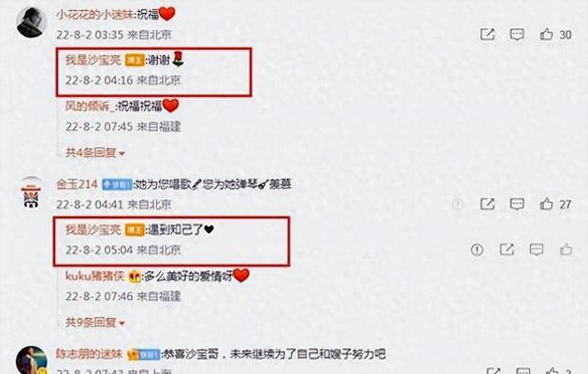
Task: Expand 共4条回复 replies
Action: [x=94, y=152]
